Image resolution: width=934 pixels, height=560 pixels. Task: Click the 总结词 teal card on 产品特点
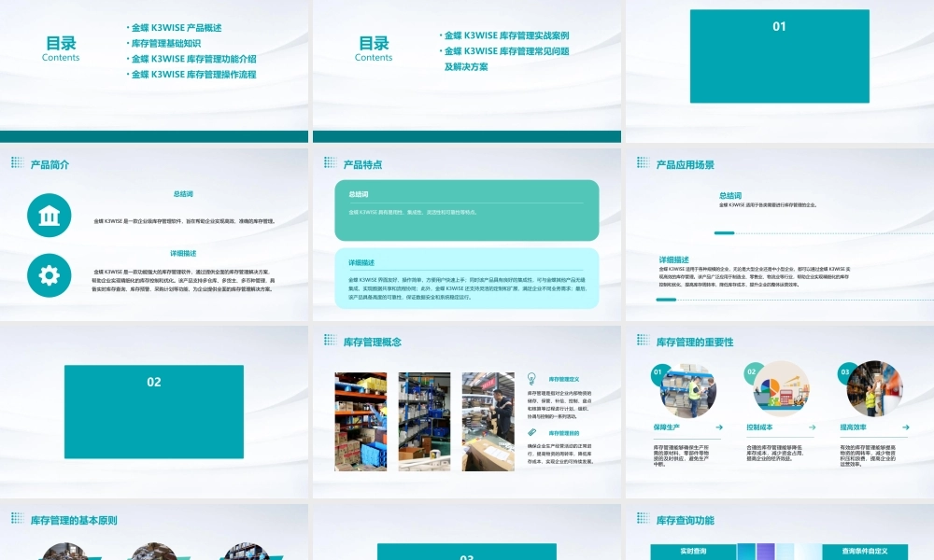click(466, 210)
